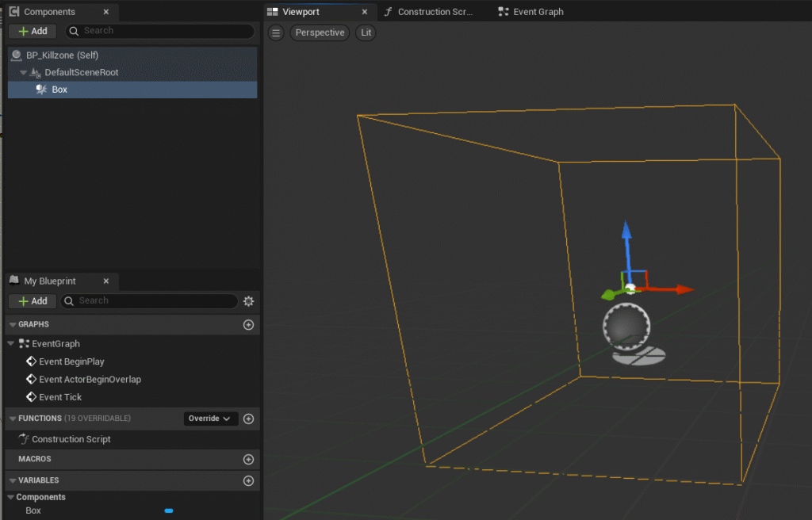Image resolution: width=812 pixels, height=520 pixels.
Task: Collapse the EventGraph tree arrow
Action: click(11, 344)
